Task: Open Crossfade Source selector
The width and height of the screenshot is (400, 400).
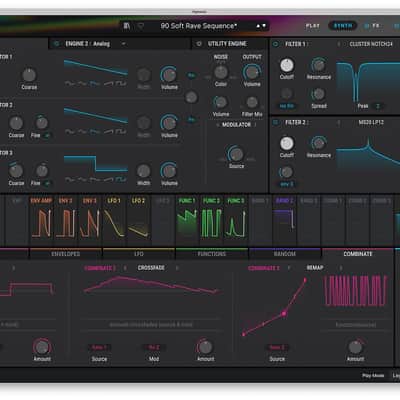Action: coord(99,347)
